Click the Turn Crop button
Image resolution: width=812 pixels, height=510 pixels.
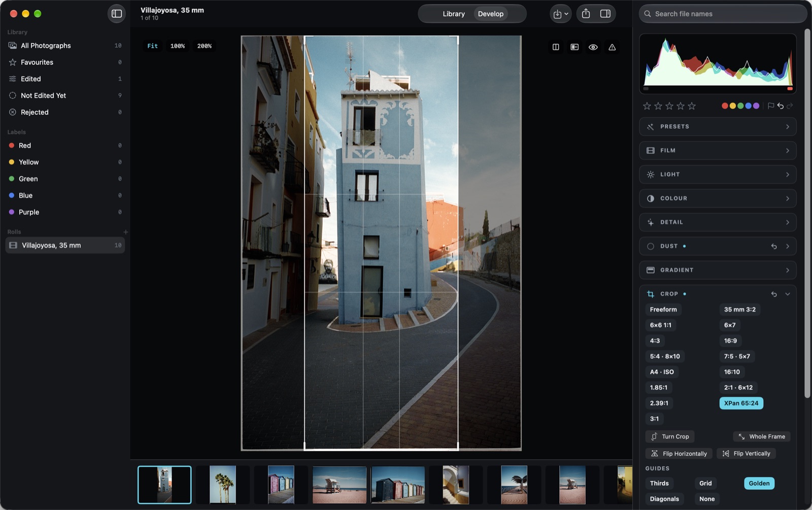670,436
